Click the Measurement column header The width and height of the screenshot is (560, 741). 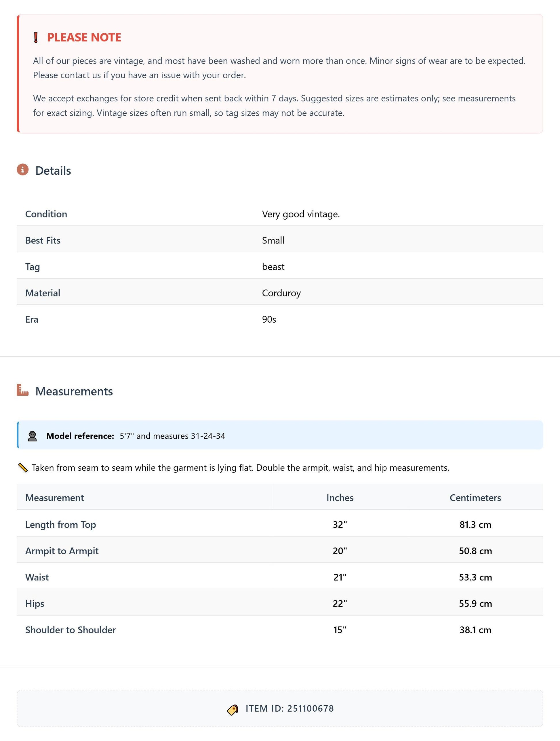(55, 498)
